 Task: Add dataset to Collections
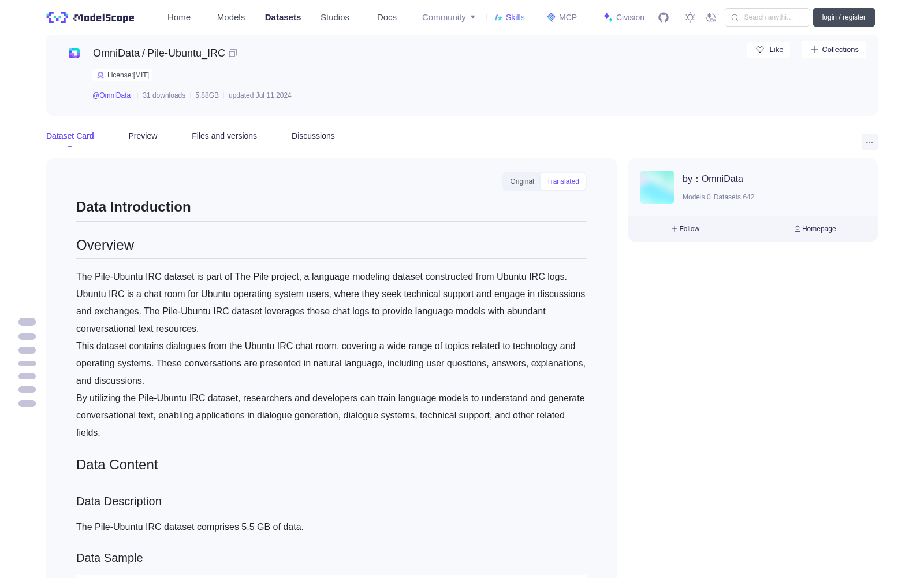click(x=834, y=50)
